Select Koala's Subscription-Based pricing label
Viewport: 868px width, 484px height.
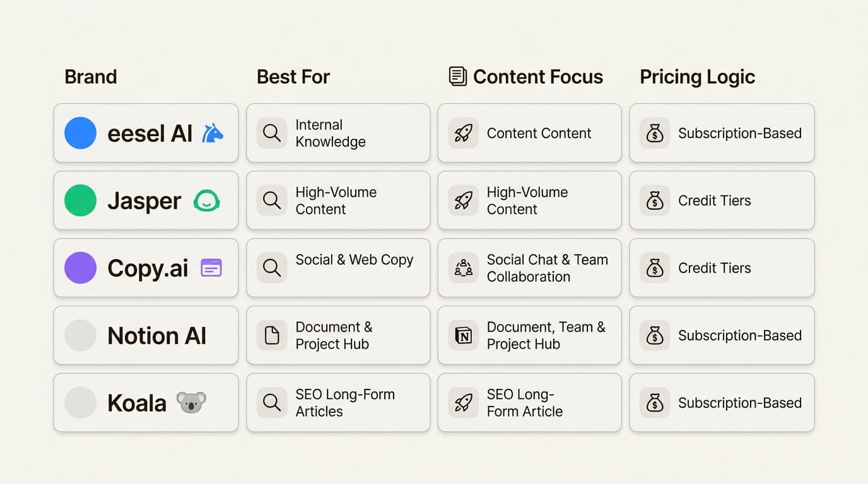pyautogui.click(x=740, y=403)
